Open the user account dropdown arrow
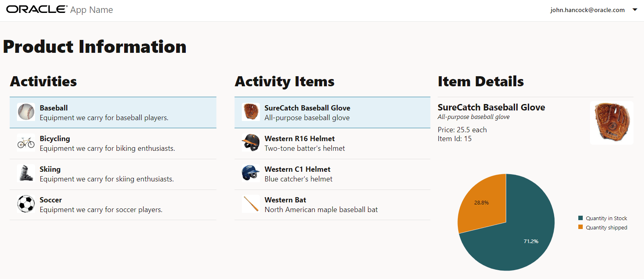Viewport: 644px width, 279px height. coord(635,10)
